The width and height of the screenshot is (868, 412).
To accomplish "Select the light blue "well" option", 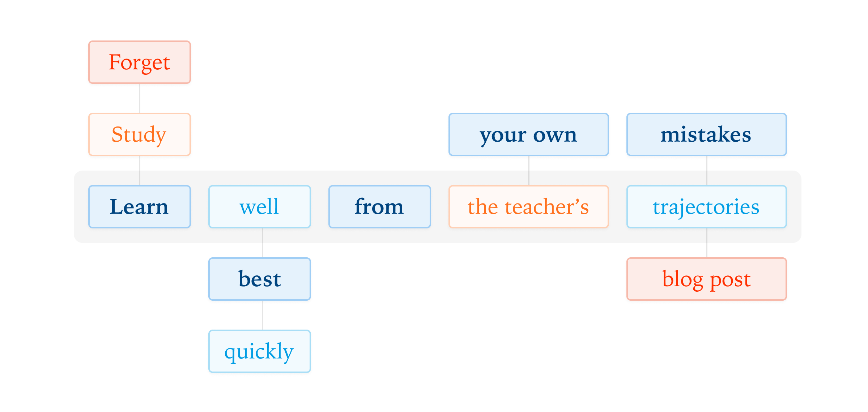I will click(260, 207).
